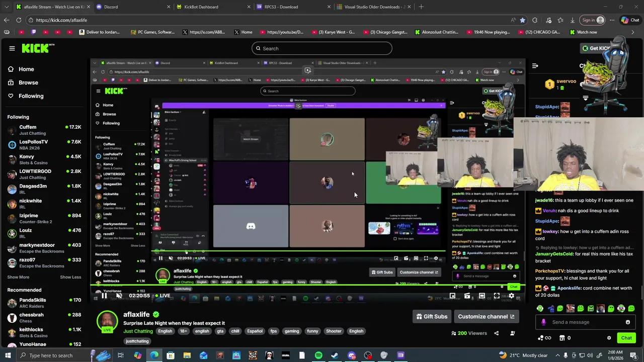The width and height of the screenshot is (644, 362).
Task: Switch to Visual Studio Older Downloads tab
Action: (375, 7)
